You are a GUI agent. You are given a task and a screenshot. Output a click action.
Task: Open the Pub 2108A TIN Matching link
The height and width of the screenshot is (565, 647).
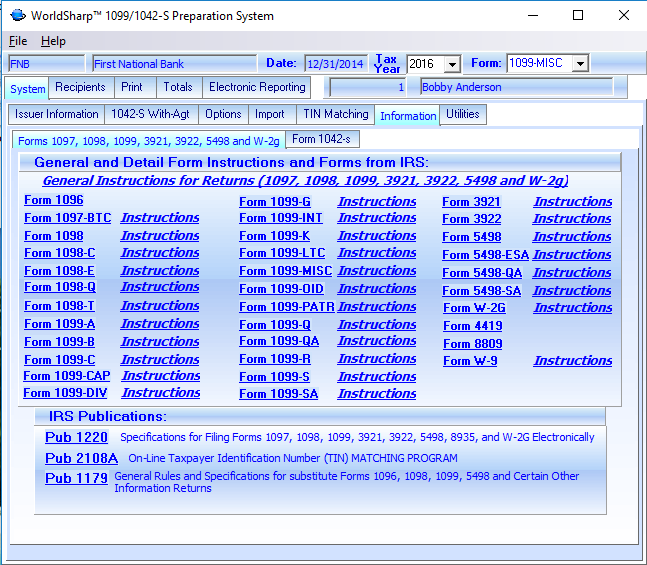pos(81,458)
